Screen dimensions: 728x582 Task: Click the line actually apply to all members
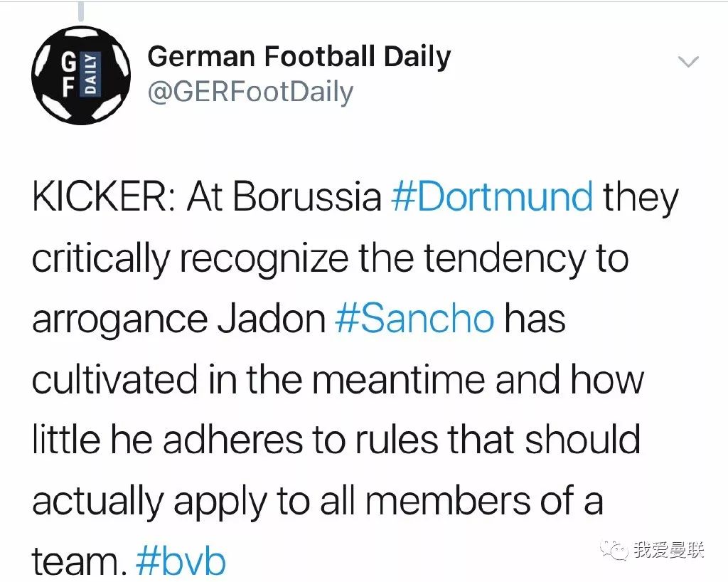pyautogui.click(x=317, y=502)
